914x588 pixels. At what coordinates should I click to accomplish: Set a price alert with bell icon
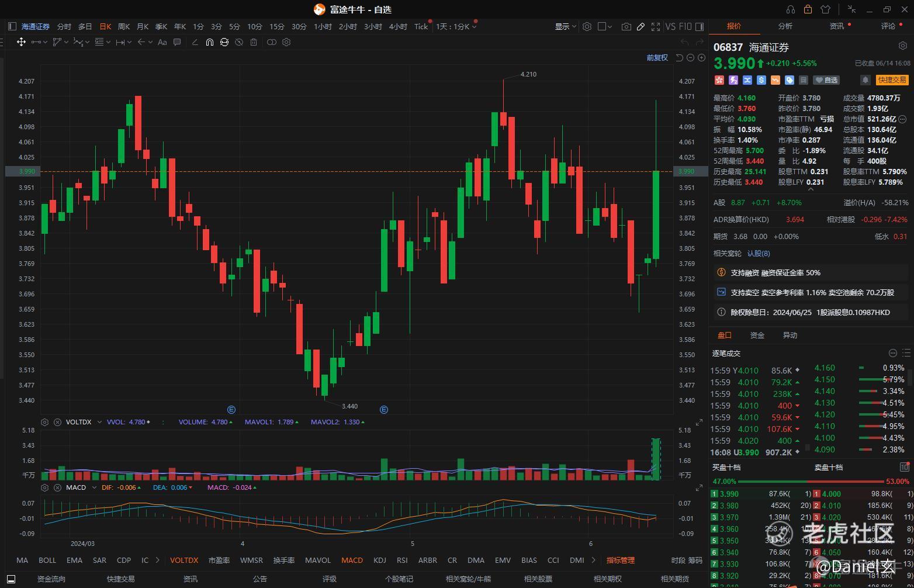pyautogui.click(x=865, y=80)
